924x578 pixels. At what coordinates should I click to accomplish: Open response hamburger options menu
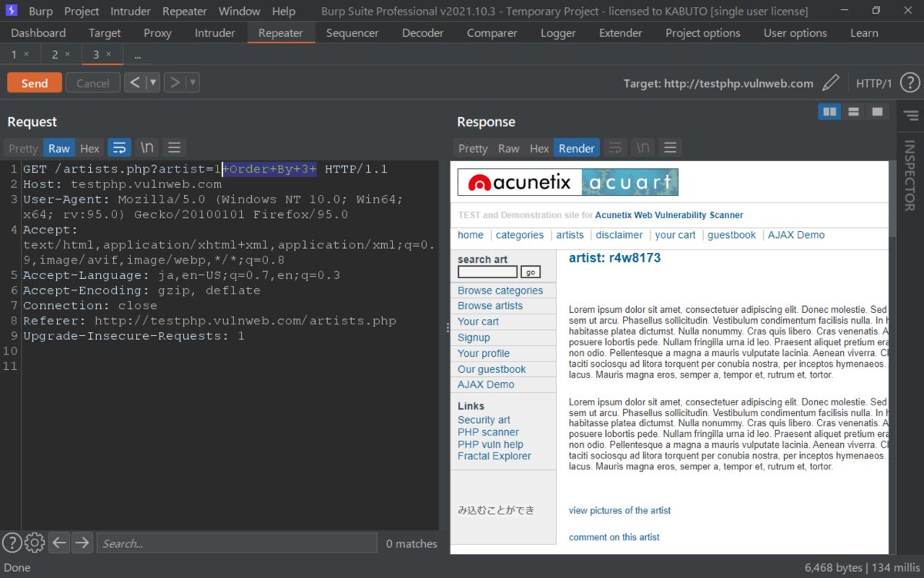coord(670,148)
